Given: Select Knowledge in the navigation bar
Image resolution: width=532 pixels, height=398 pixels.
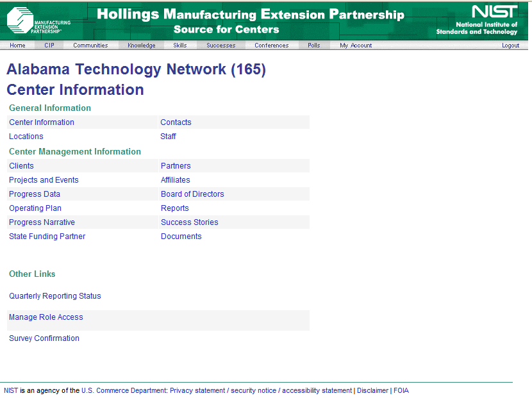Looking at the screenshot, I should (x=141, y=45).
